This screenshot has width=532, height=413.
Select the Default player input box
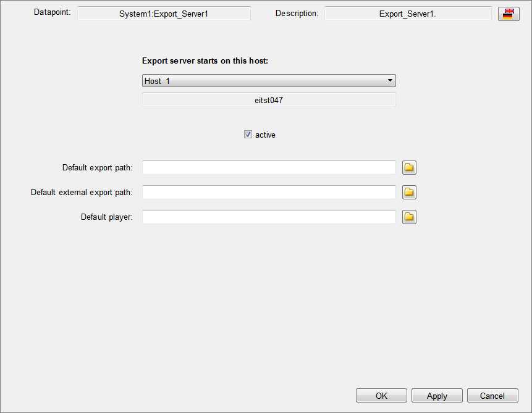269,217
